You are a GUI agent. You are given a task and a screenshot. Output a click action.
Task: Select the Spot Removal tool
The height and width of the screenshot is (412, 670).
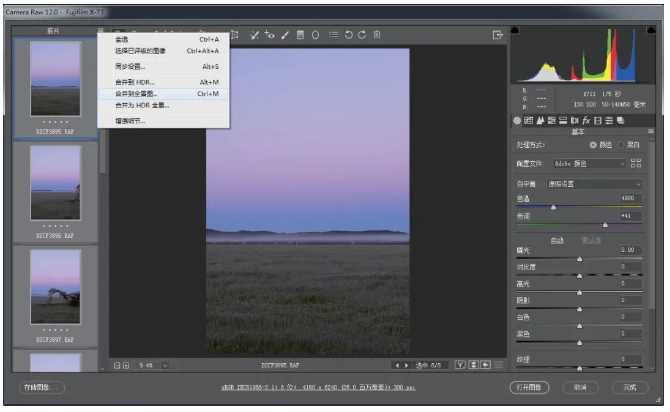click(x=255, y=35)
